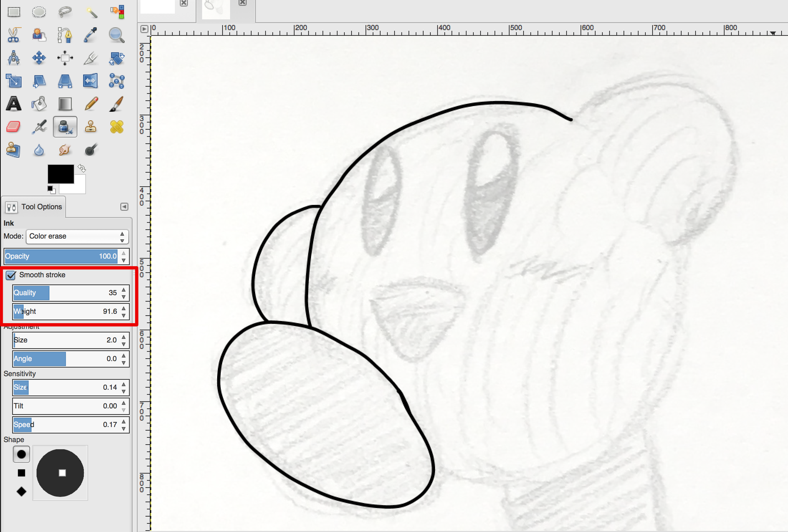Screen dimensions: 788x532
Task: Choose the Bucket Fill tool
Action: [x=39, y=104]
